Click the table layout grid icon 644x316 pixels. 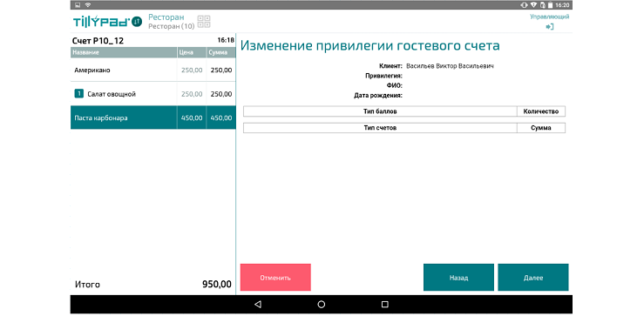[204, 22]
